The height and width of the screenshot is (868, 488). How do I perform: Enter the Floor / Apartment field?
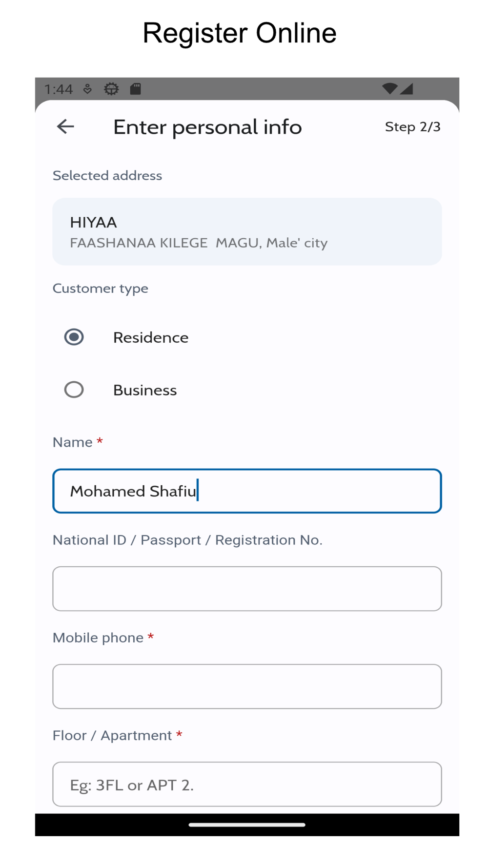(x=247, y=784)
